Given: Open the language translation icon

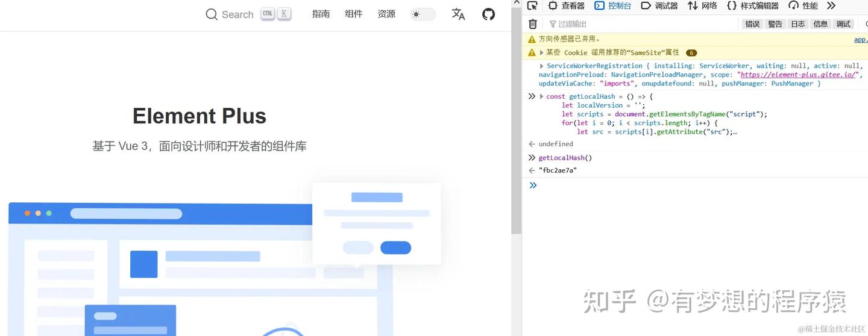Looking at the screenshot, I should coord(458,14).
